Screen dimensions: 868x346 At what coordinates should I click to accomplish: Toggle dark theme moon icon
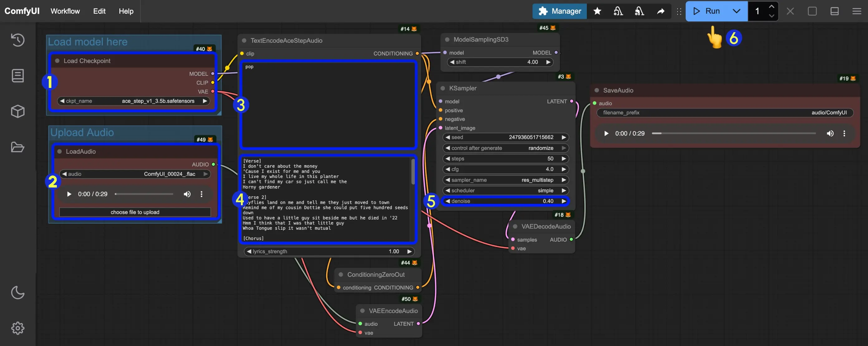point(17,292)
